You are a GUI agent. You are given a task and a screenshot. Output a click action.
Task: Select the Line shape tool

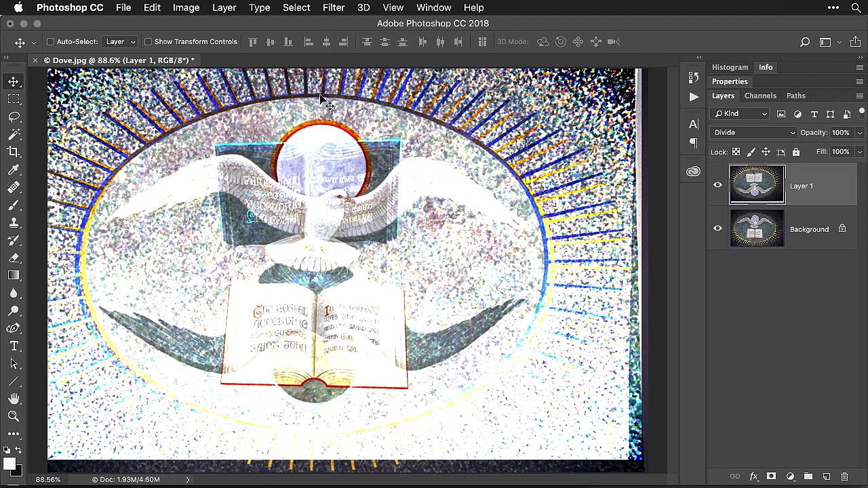[14, 381]
